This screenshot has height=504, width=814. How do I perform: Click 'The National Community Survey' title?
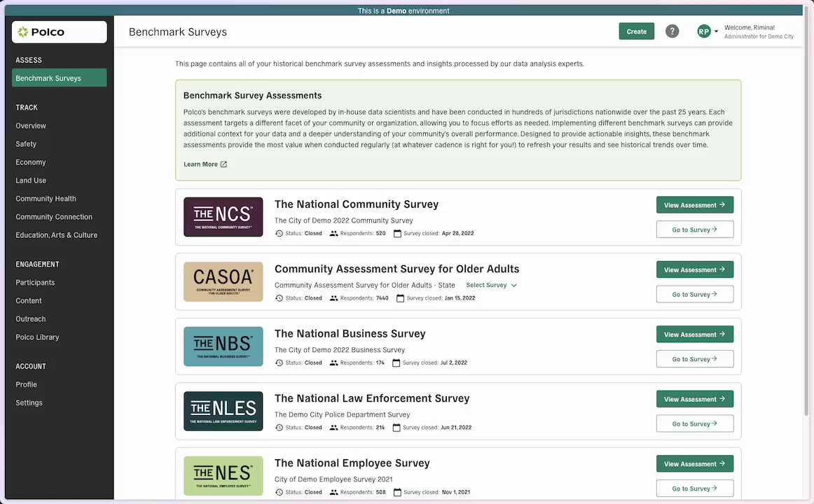pos(357,205)
